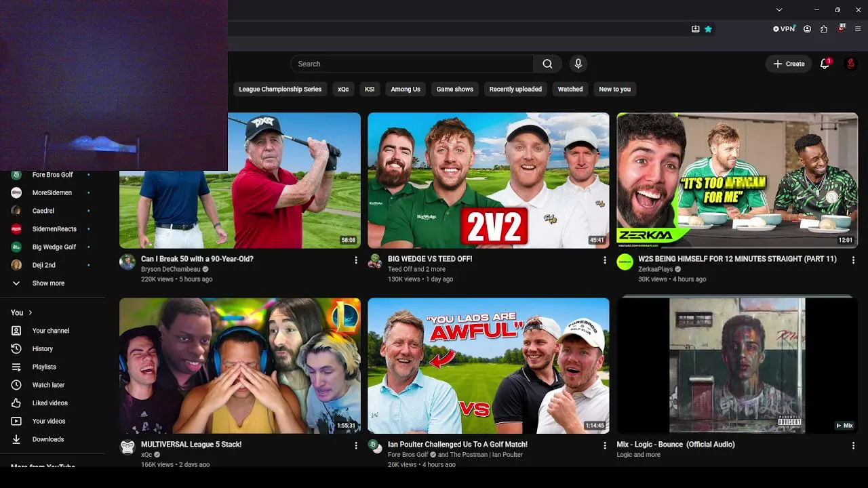This screenshot has height=488, width=868.
Task: Start voice search with the microphone icon
Action: click(578, 64)
